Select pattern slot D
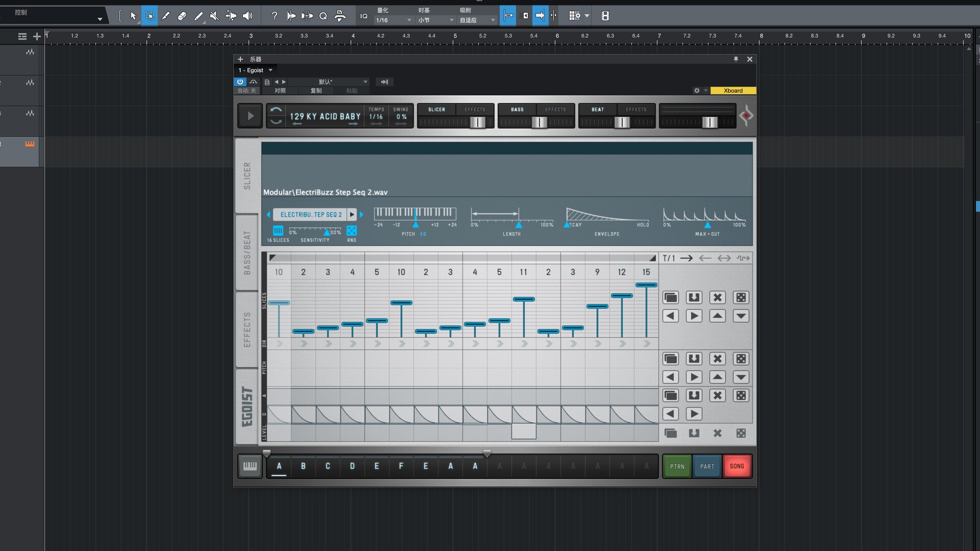This screenshot has width=980, height=551. [x=352, y=466]
